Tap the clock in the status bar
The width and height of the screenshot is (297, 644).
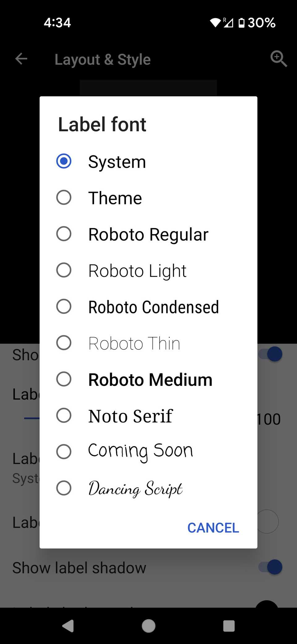[x=57, y=22]
